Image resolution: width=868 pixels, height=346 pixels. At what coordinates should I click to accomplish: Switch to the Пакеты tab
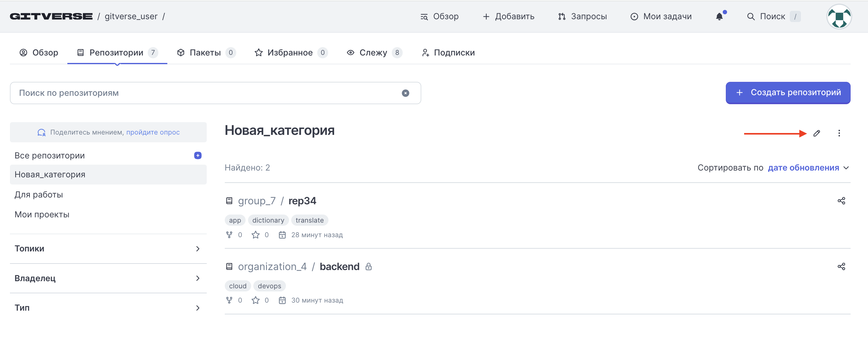pyautogui.click(x=206, y=52)
